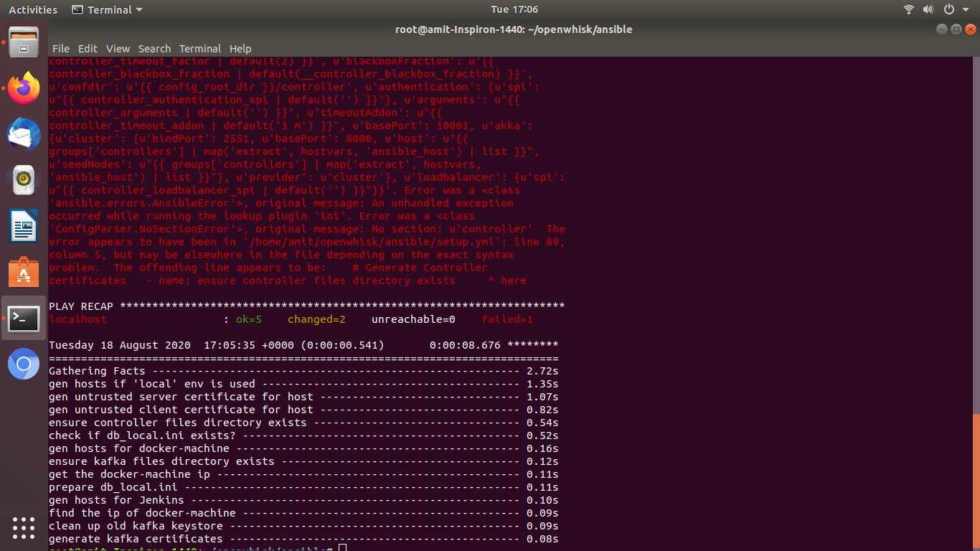Click the Wi-Fi status icon in top bar
This screenshot has height=551, width=980.
(x=908, y=9)
